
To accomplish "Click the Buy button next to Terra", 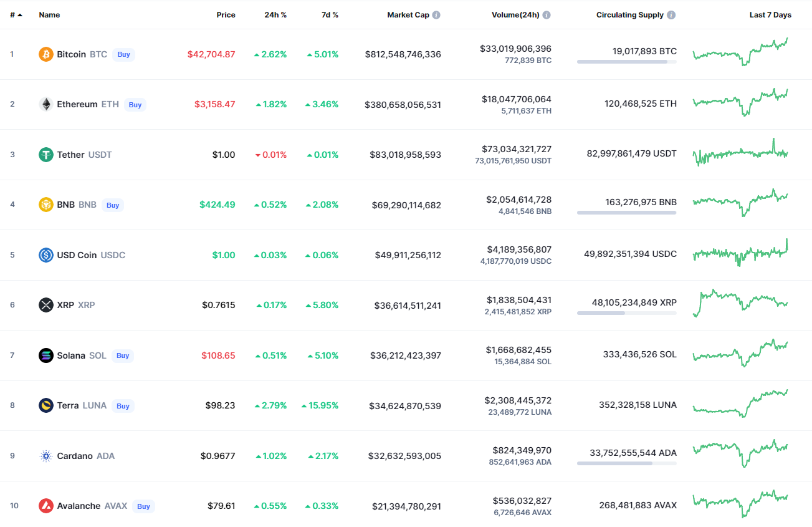I will pos(123,406).
